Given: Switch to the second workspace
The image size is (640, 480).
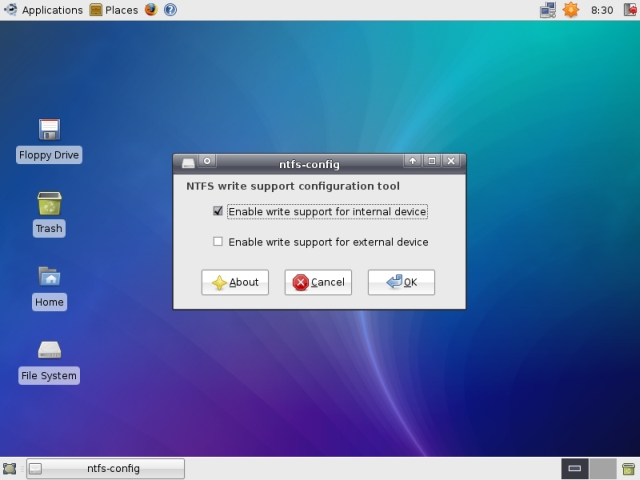Looking at the screenshot, I should [603, 469].
